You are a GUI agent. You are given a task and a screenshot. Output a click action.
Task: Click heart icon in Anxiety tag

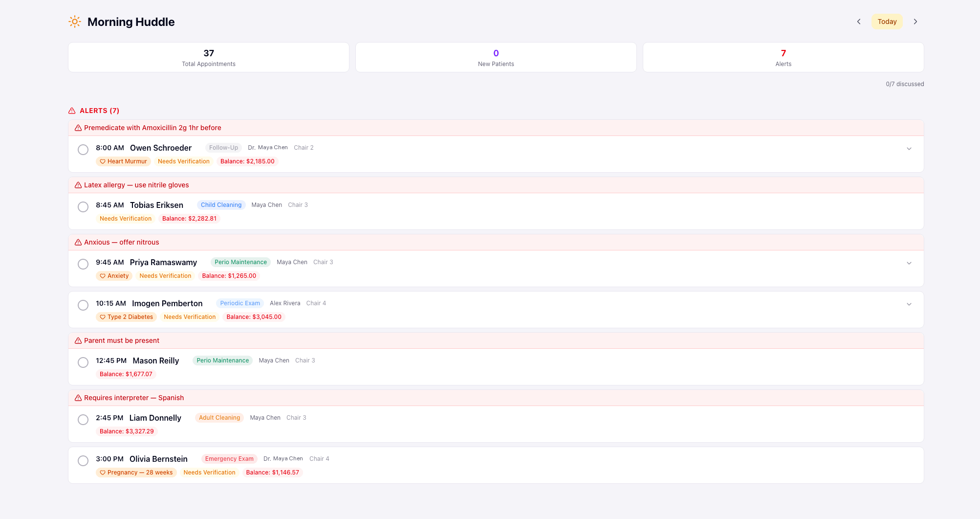(103, 276)
